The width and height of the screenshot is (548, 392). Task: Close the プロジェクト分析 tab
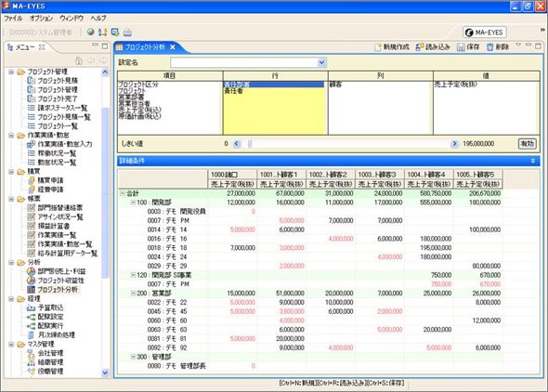tap(173, 47)
